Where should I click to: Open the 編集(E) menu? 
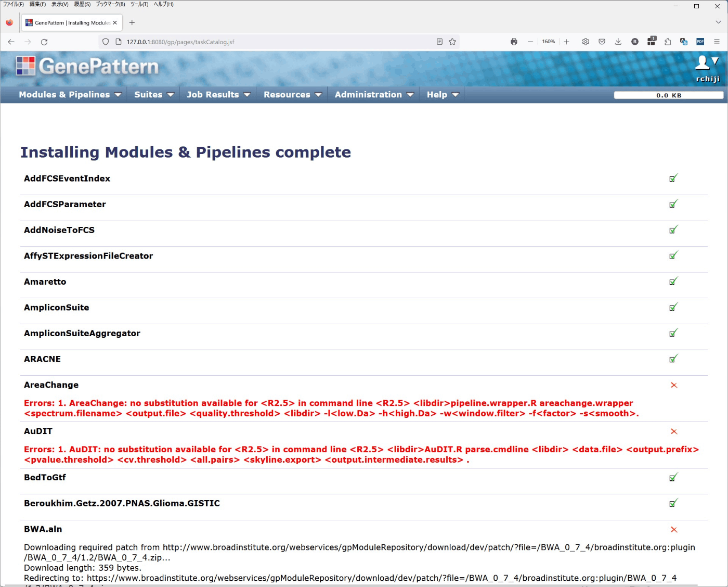(x=37, y=4)
